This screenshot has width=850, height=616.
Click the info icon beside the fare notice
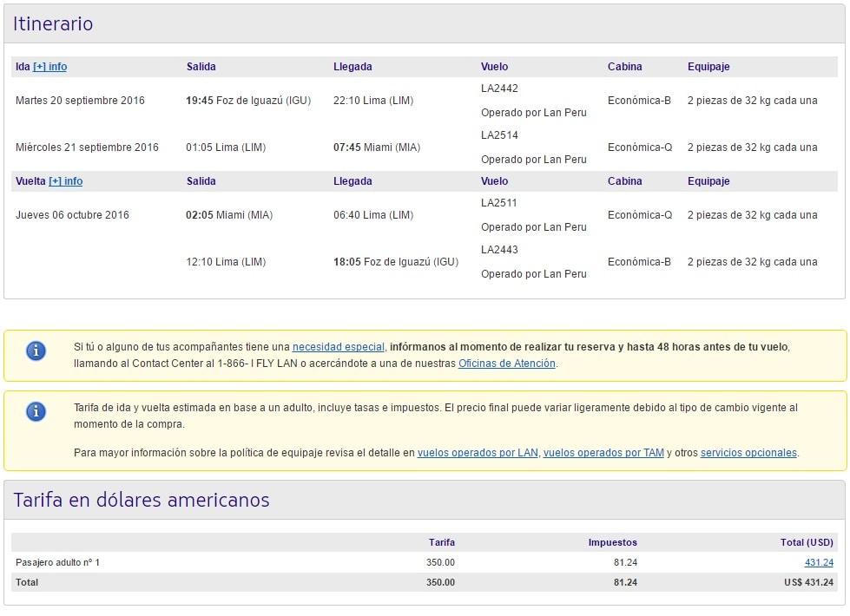coord(36,411)
